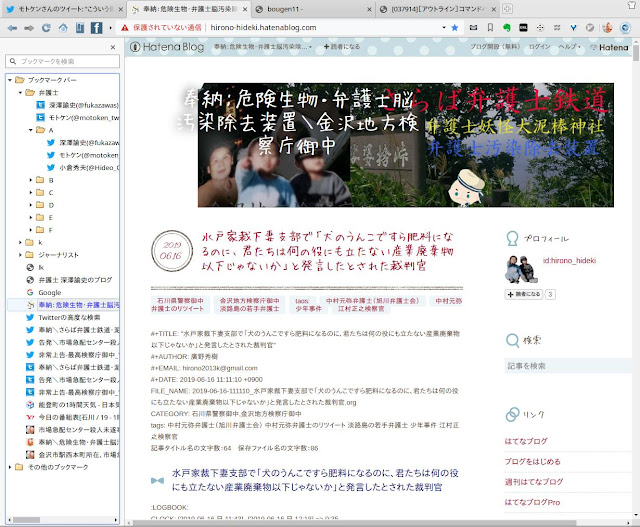Toggle the bookmarks side panel icon
640x527 pixels.
[x=80, y=28]
